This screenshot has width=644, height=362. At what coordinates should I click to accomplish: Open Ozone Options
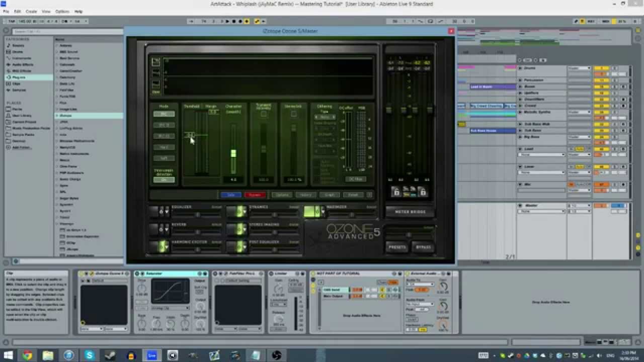click(x=282, y=195)
